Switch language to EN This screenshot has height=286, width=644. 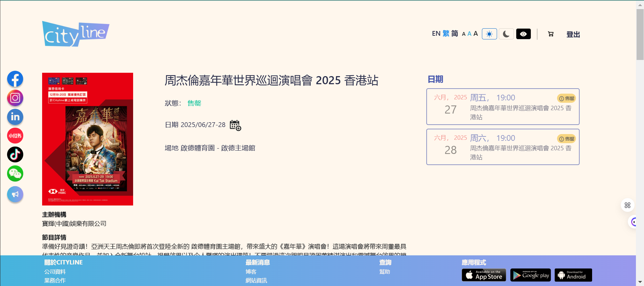436,34
